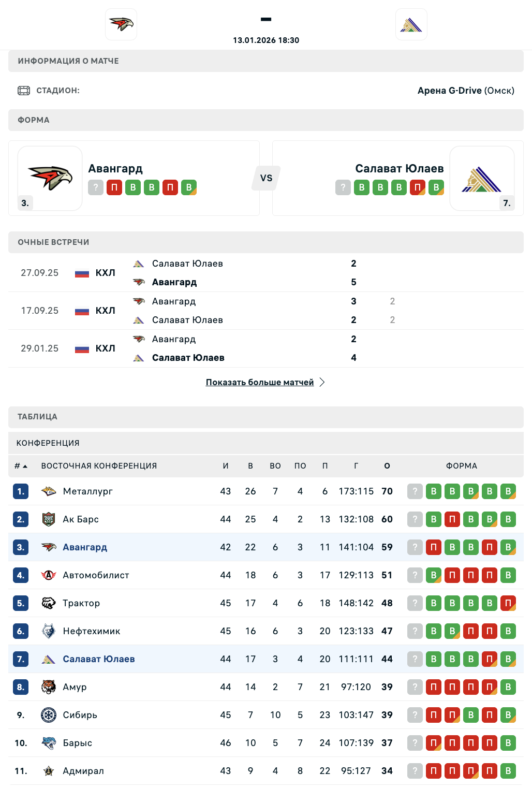
Task: Open the Показать больше матчей link
Action: (x=260, y=382)
